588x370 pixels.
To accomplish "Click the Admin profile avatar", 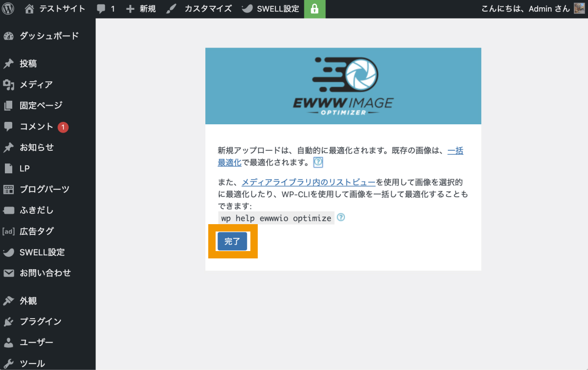I will pos(579,9).
